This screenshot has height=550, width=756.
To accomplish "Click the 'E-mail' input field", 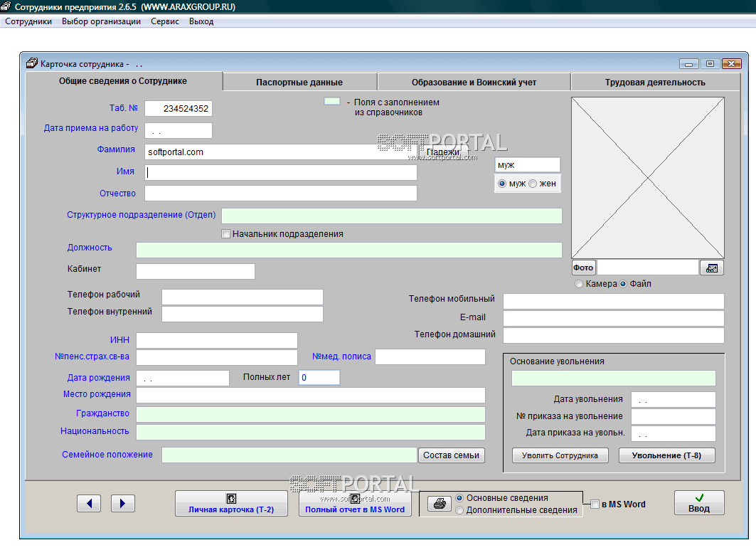I will click(614, 319).
